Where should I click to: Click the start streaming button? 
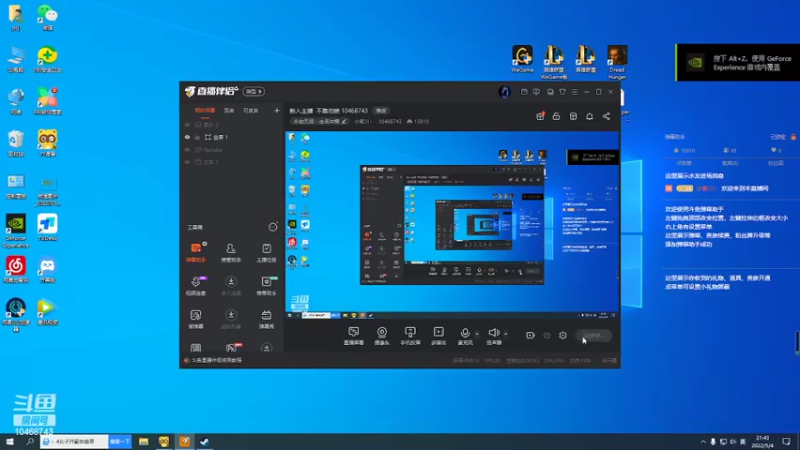[594, 336]
